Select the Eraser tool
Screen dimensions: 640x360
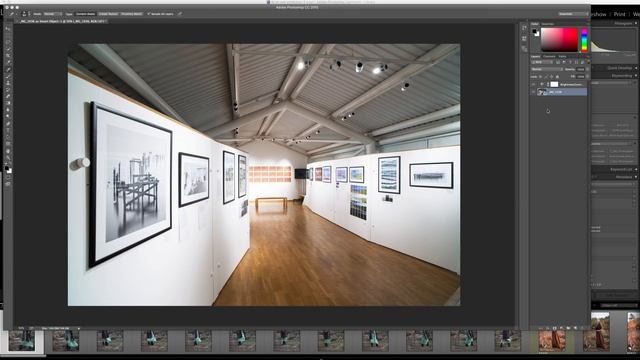click(8, 96)
